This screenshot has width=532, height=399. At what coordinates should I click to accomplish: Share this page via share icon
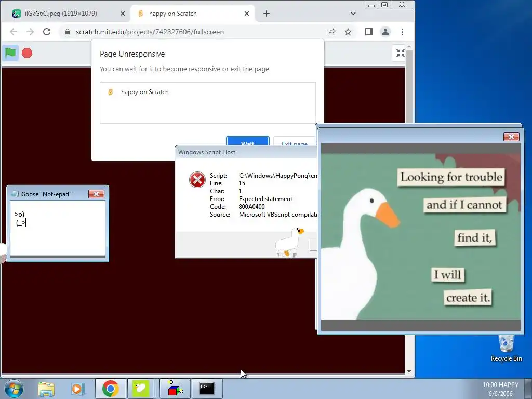tap(331, 32)
